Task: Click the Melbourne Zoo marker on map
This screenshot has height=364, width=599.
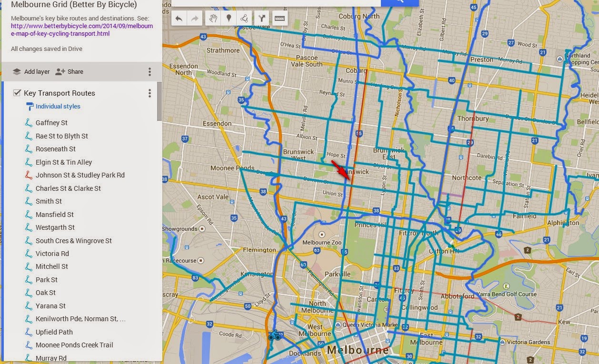Action: pyautogui.click(x=322, y=235)
